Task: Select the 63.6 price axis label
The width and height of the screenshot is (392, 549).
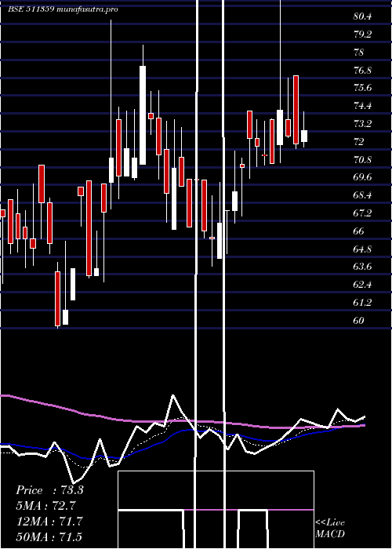Action: [362, 267]
